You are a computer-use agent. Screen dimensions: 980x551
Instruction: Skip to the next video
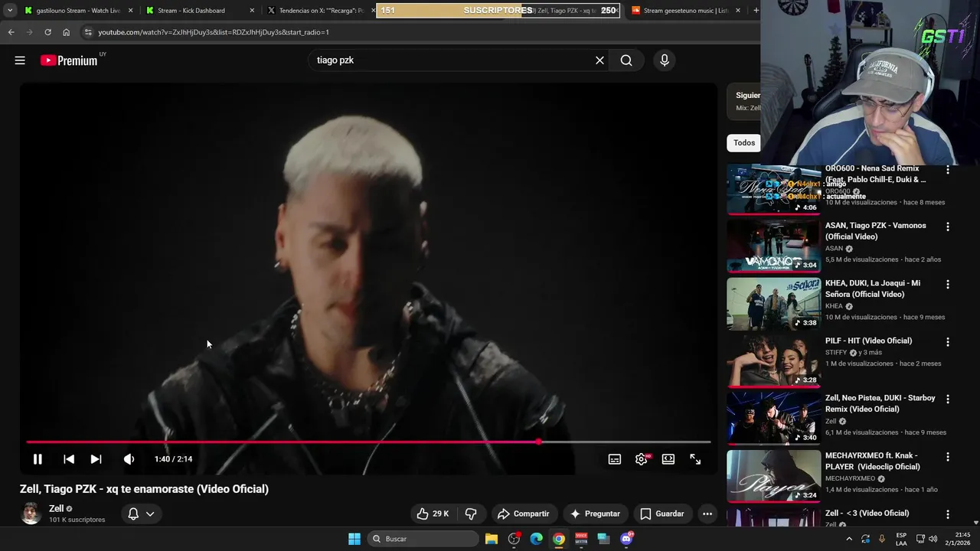point(96,459)
